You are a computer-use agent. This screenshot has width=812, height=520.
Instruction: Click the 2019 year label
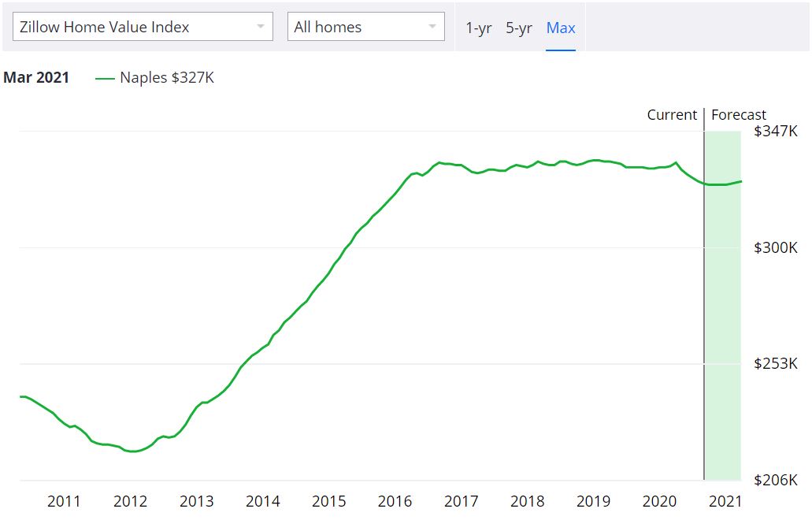coord(594,501)
